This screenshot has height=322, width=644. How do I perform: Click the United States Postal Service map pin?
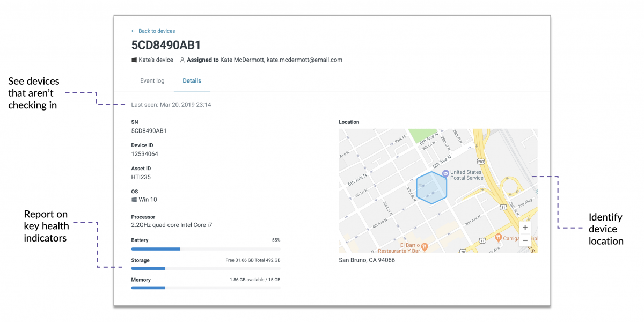coord(445,173)
